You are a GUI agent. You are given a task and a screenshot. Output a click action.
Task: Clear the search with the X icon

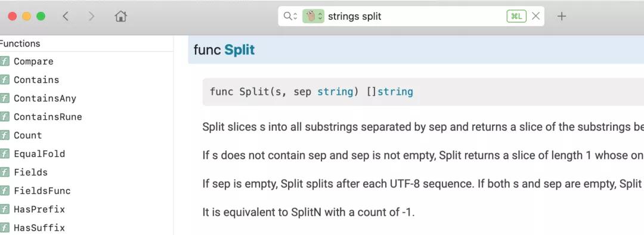[x=535, y=17]
